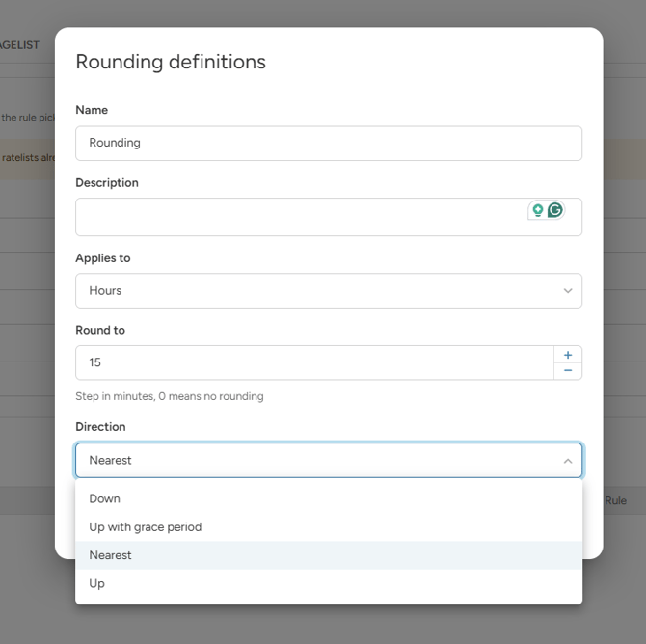Click the Rule text in background page
646x644 pixels.
(x=615, y=500)
